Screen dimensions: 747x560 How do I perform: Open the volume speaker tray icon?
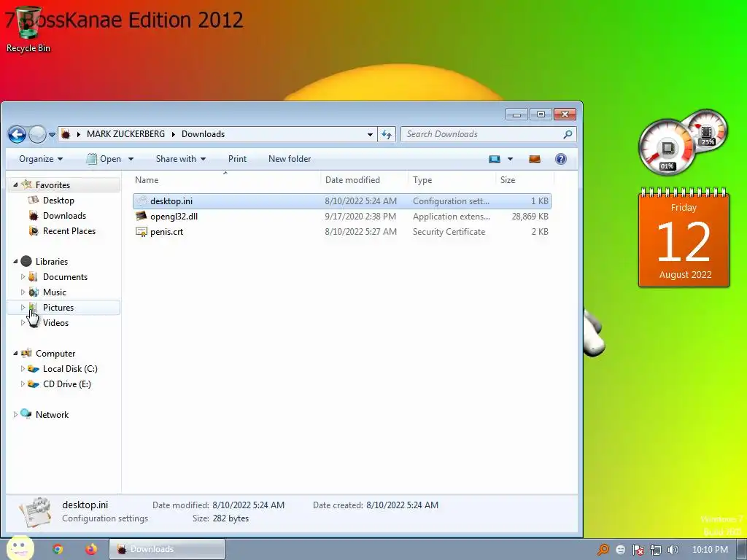[673, 550]
